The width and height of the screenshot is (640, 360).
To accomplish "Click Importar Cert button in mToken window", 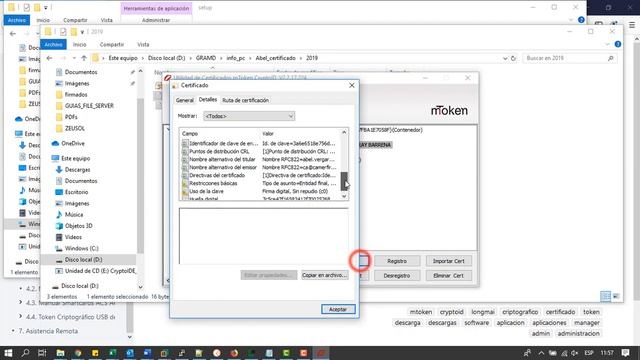I will tap(448, 261).
